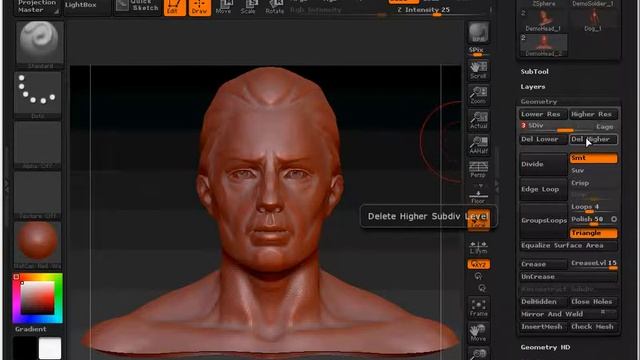This screenshot has width=640, height=360.
Task: Click the Check Mesh button
Action: 593,327
